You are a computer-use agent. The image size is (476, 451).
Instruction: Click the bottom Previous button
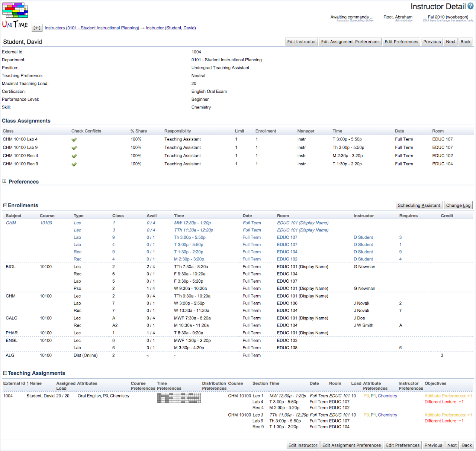[434, 445]
